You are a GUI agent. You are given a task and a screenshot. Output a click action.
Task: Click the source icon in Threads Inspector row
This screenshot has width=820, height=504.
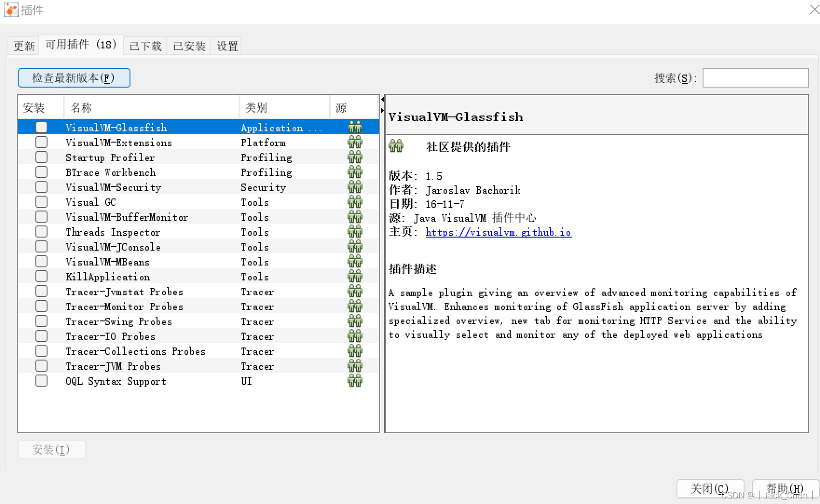[x=355, y=232]
